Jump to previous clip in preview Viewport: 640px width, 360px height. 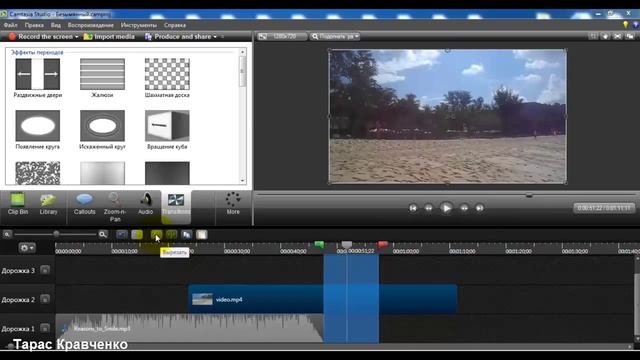pos(413,208)
